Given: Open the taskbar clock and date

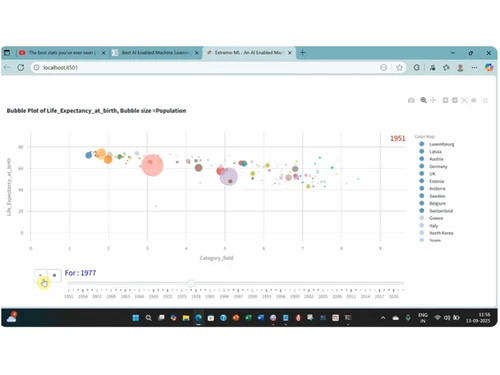Looking at the screenshot, I should (x=478, y=318).
